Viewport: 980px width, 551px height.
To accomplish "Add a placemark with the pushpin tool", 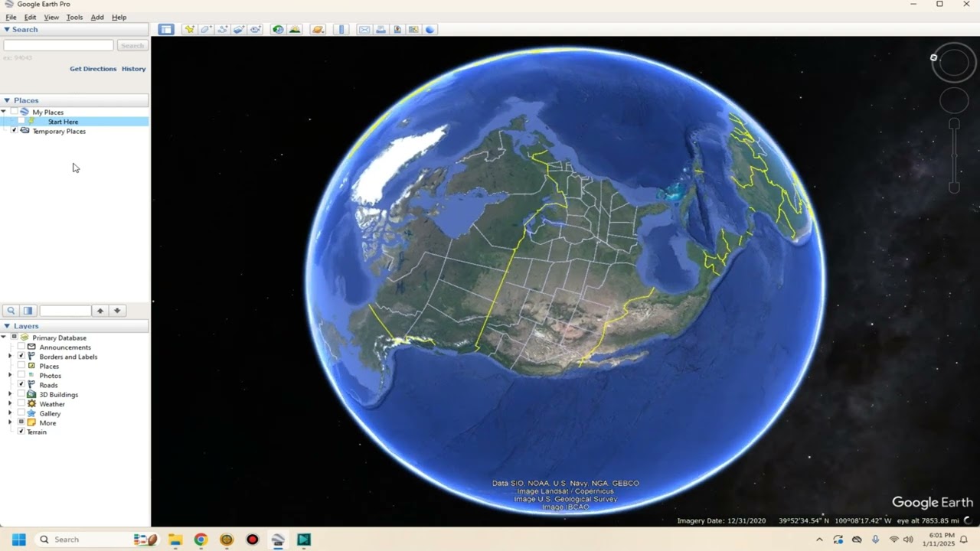I will [x=189, y=29].
